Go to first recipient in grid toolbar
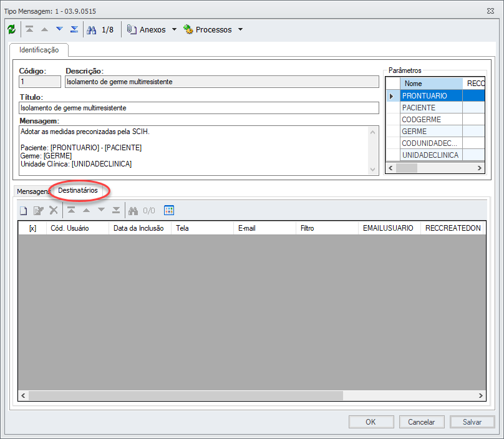This screenshot has height=439, width=504. pos(71,211)
